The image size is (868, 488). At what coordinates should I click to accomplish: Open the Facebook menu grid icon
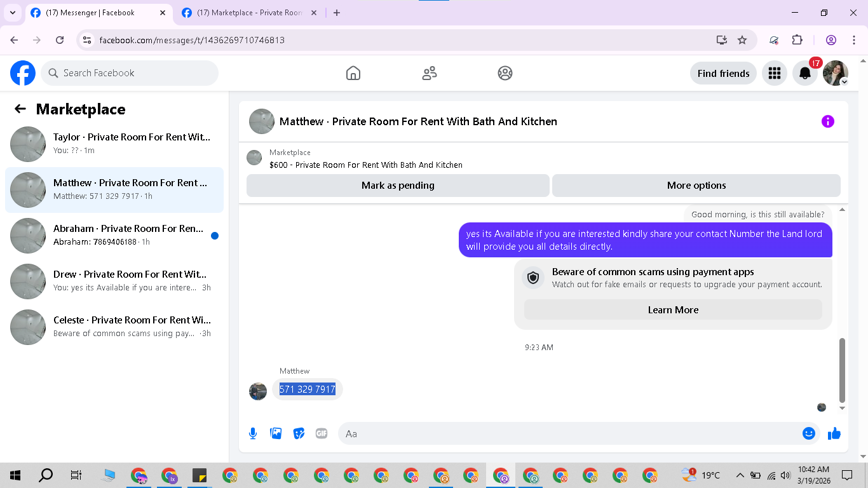click(774, 73)
